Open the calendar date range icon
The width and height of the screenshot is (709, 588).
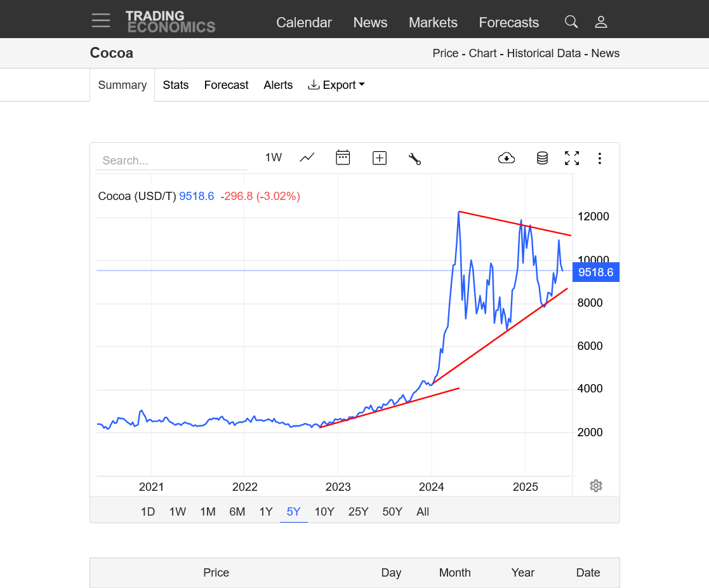click(x=343, y=157)
